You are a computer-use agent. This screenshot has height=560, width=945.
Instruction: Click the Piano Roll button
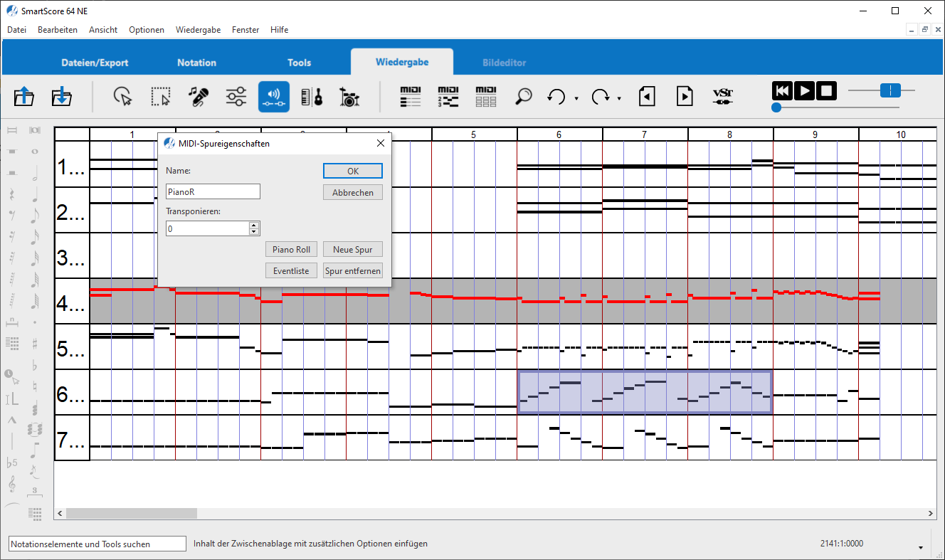[x=291, y=250]
